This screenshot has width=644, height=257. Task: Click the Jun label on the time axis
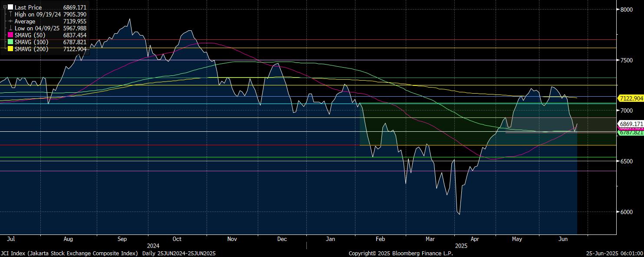563,239
